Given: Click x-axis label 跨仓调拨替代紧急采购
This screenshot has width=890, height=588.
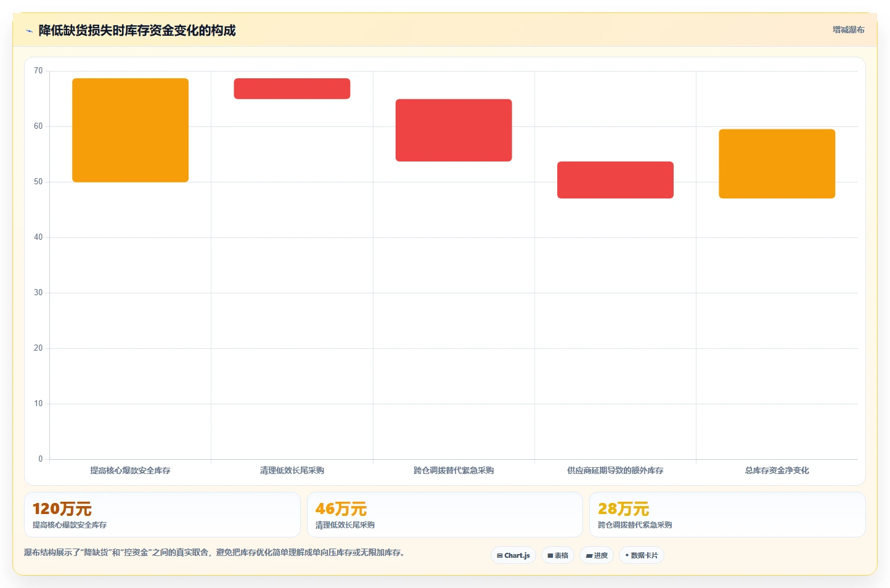Looking at the screenshot, I should [x=454, y=470].
